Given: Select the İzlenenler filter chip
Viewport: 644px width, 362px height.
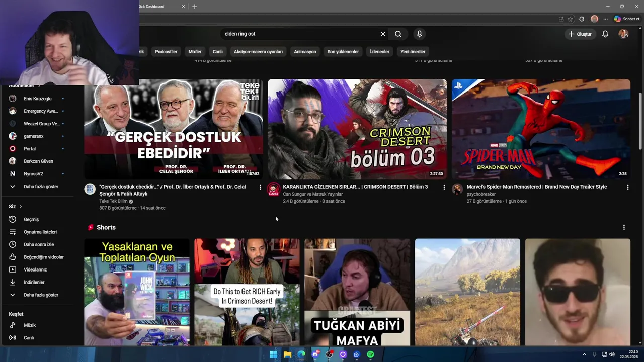Looking at the screenshot, I should coord(380,51).
